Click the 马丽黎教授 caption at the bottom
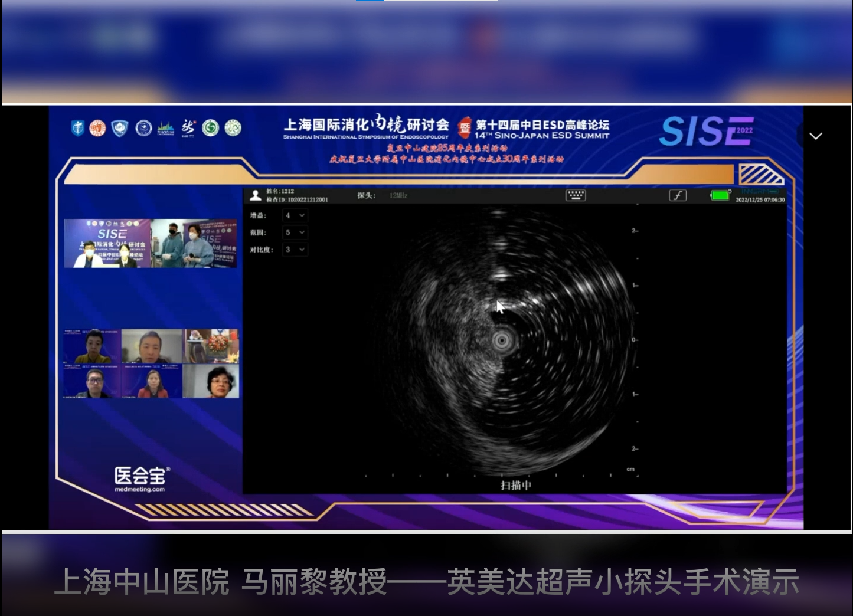This screenshot has width=853, height=616. click(x=314, y=582)
